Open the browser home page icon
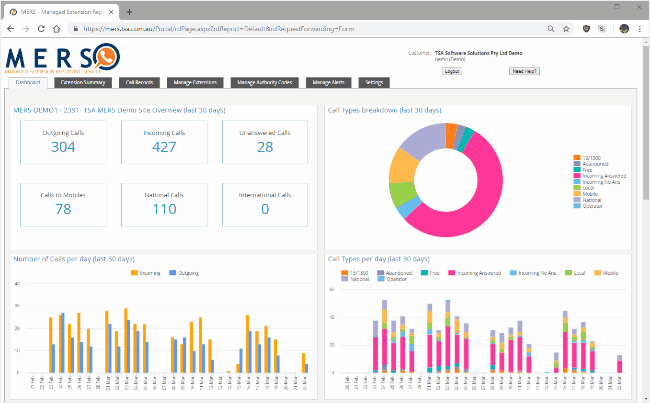The image size is (650, 403). point(56,29)
